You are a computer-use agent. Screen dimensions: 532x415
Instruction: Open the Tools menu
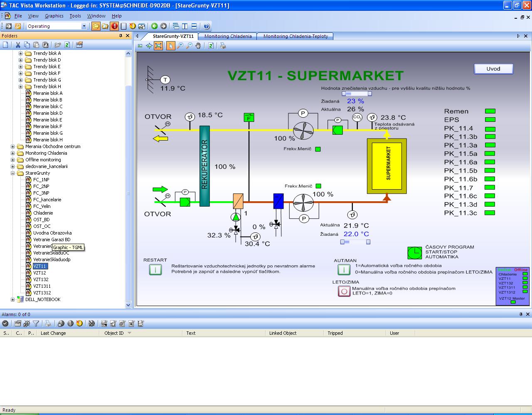(x=75, y=16)
